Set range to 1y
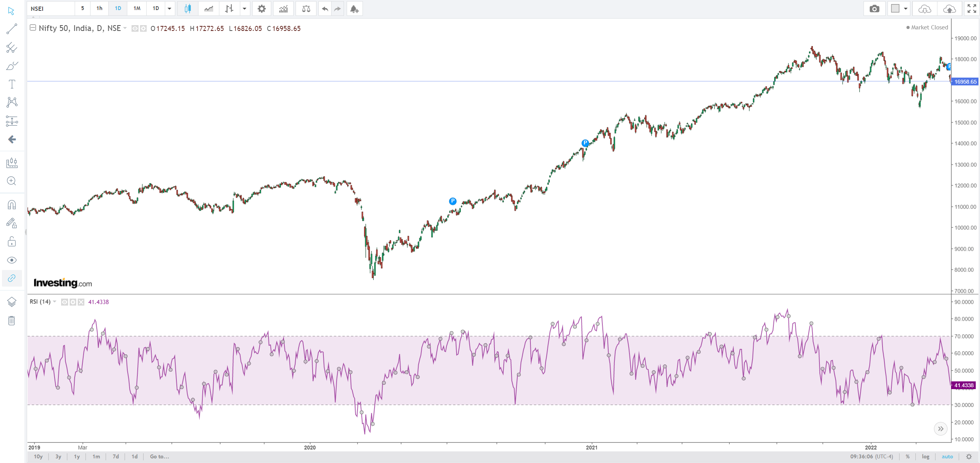The width and height of the screenshot is (980, 463). 77,457
